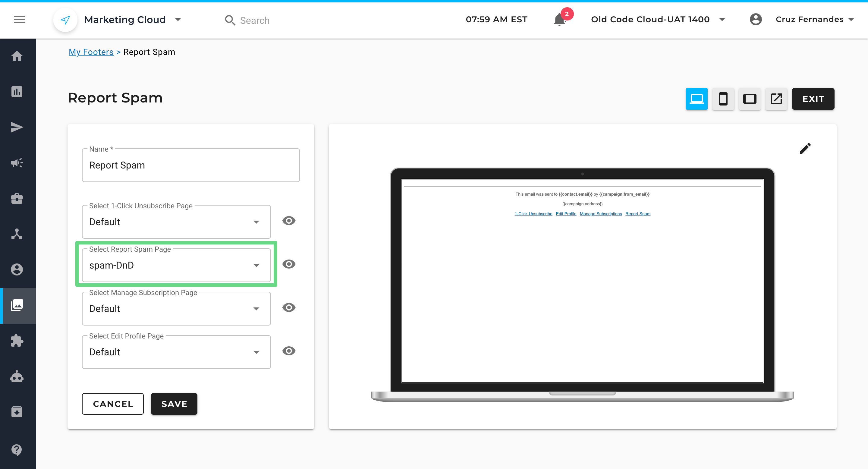Viewport: 868px width, 469px height.
Task: Click the pencil icon to edit the footer preview
Action: click(x=805, y=148)
